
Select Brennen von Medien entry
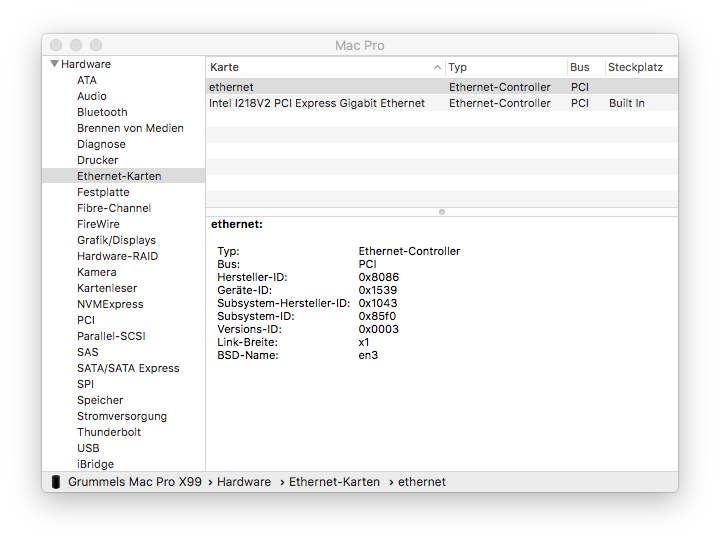[130, 128]
